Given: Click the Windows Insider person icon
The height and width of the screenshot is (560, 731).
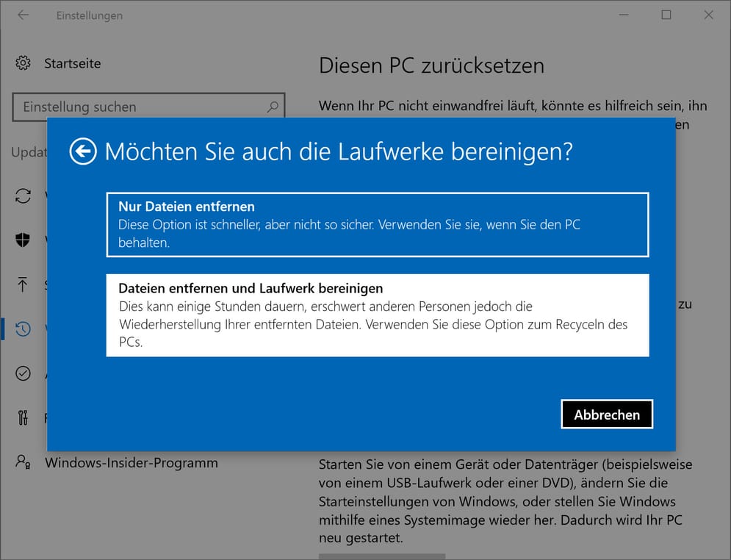Looking at the screenshot, I should pyautogui.click(x=24, y=462).
